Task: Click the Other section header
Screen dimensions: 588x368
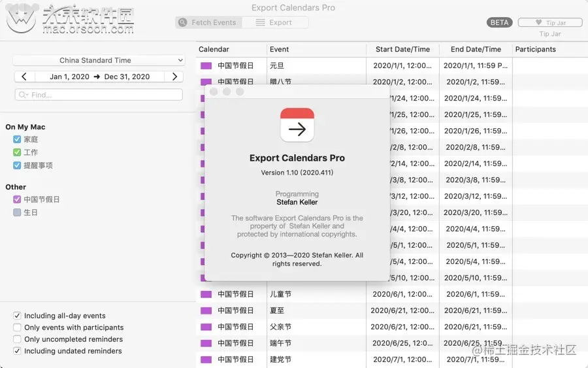Action: 16,187
